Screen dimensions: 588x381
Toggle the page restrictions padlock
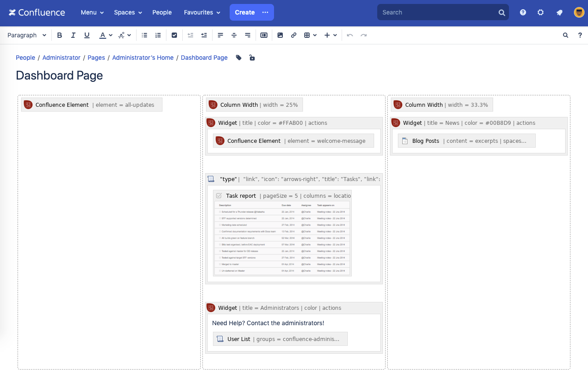click(x=252, y=58)
